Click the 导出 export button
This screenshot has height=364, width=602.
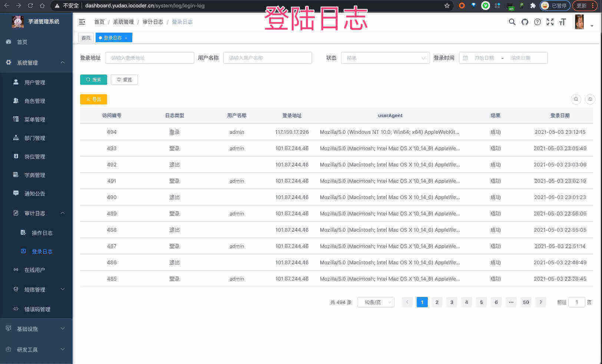tap(93, 99)
